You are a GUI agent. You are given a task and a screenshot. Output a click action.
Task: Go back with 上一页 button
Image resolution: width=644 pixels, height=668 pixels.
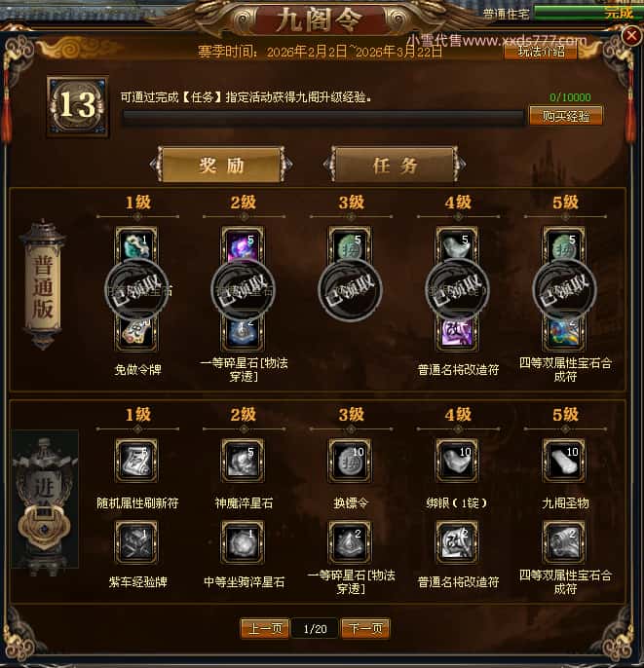pos(265,628)
